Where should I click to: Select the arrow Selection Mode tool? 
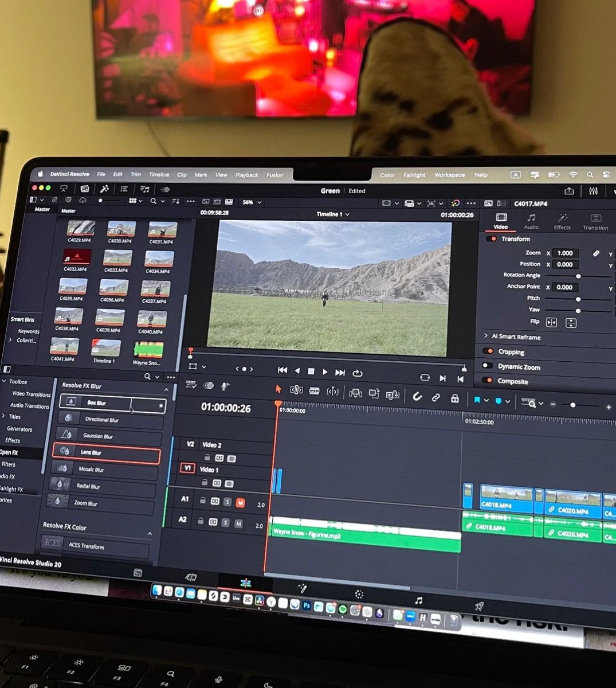coord(278,389)
